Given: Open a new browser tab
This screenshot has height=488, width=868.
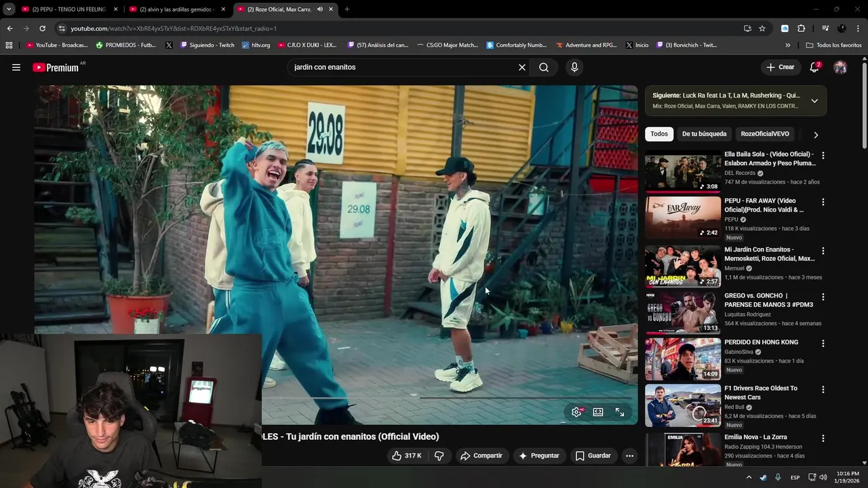Looking at the screenshot, I should click(347, 9).
